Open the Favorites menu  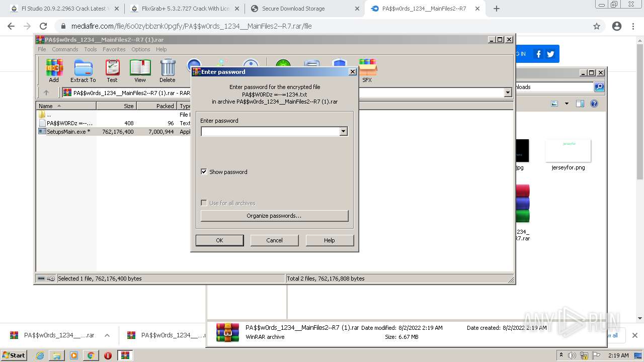114,49
